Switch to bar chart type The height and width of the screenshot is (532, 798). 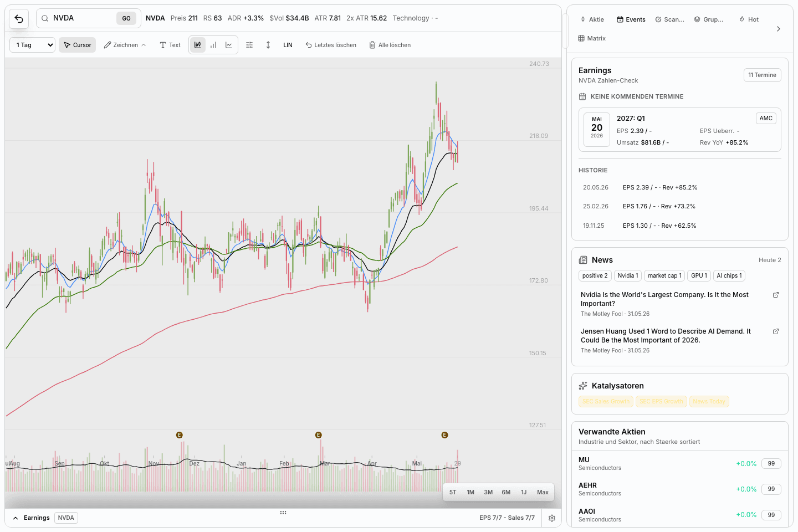[213, 45]
